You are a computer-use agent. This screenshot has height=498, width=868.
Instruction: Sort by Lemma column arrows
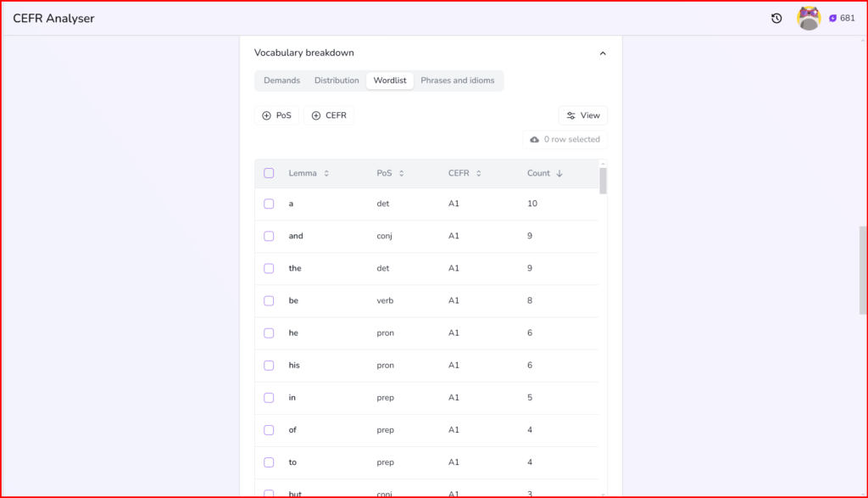[x=326, y=173]
